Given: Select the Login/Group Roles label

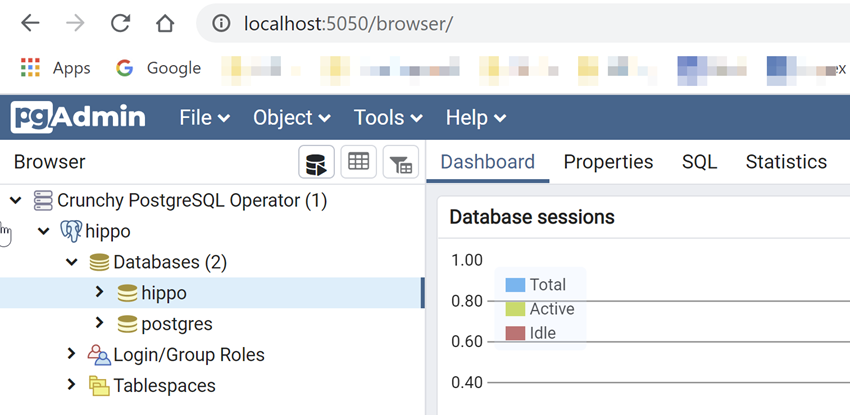Looking at the screenshot, I should click(x=189, y=355).
